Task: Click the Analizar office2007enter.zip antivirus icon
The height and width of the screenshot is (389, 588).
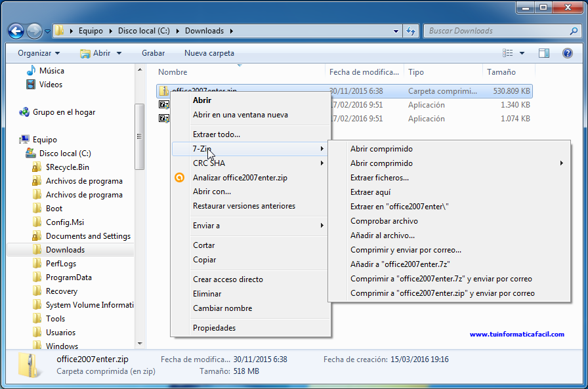Action: [x=180, y=178]
